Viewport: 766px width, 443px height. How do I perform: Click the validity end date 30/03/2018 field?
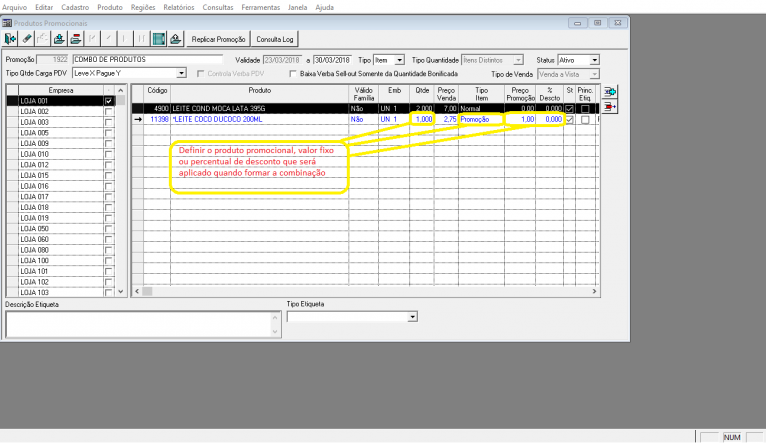332,60
